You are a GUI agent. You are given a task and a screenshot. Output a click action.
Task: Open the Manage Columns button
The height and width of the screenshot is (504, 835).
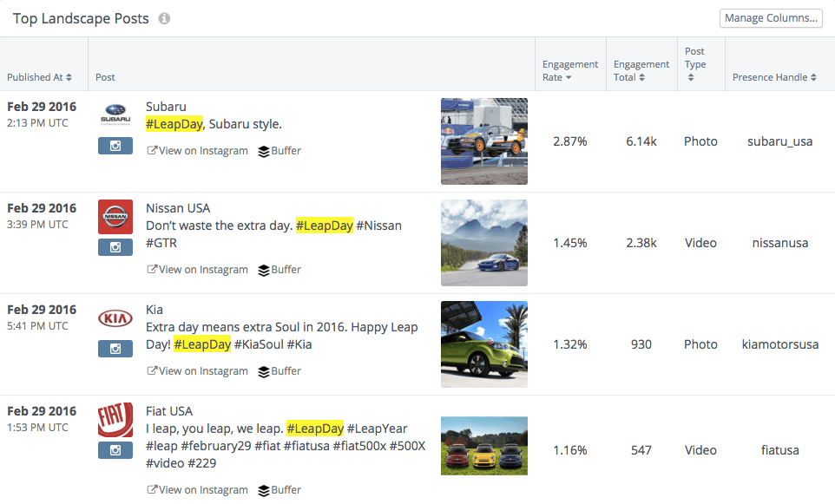click(x=771, y=18)
